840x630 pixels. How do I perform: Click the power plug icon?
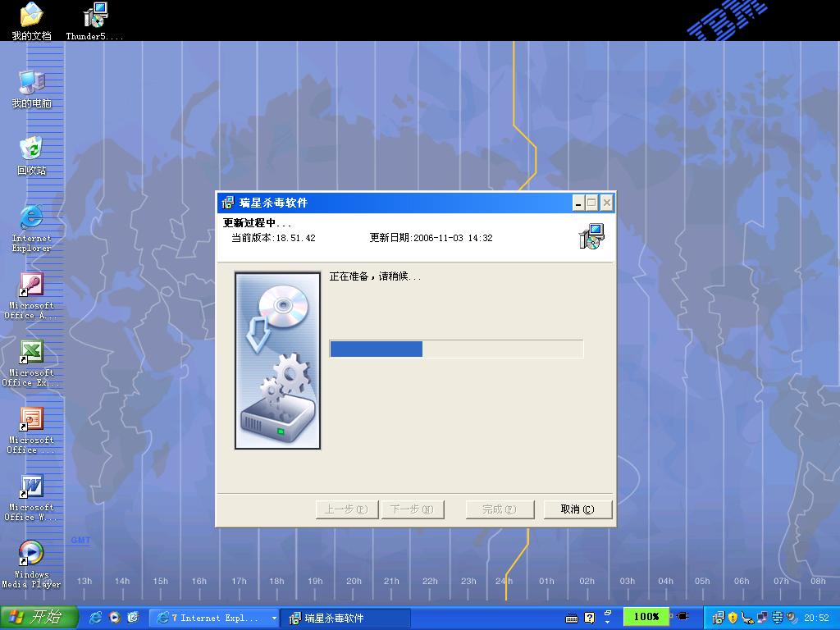[x=682, y=617]
